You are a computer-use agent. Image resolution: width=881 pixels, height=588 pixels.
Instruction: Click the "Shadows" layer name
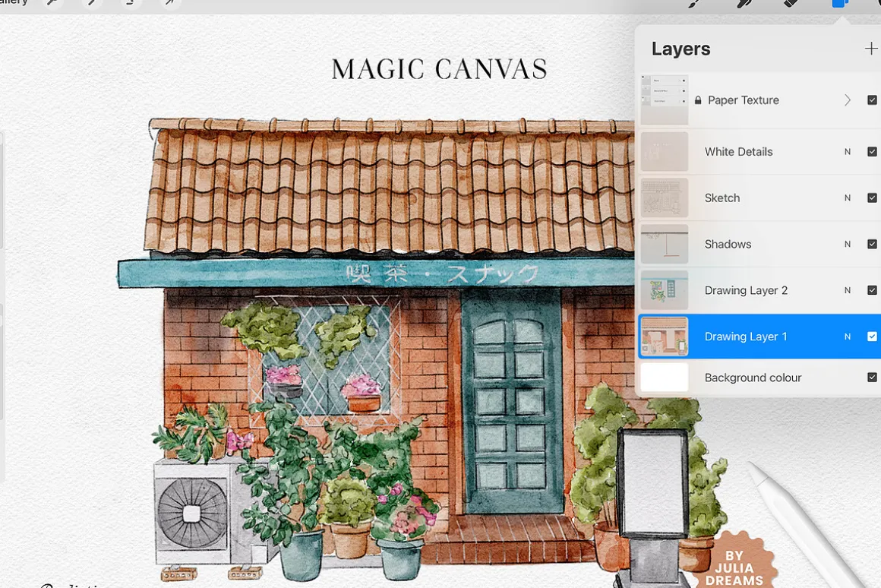[x=728, y=244]
